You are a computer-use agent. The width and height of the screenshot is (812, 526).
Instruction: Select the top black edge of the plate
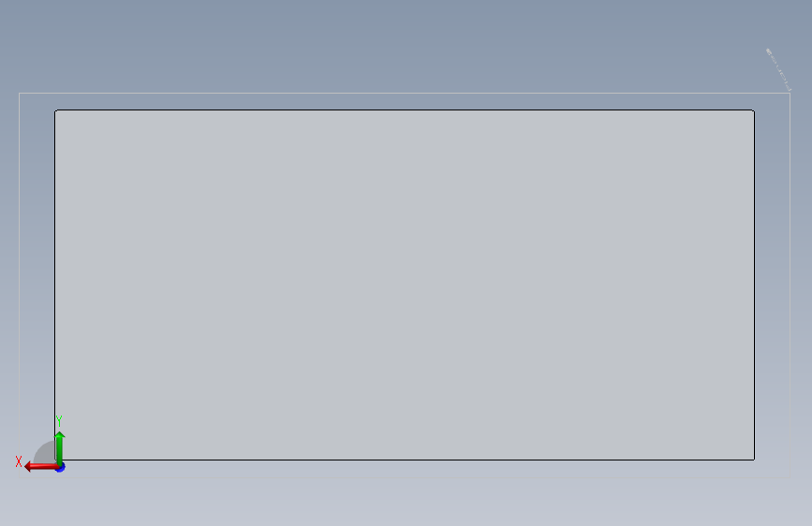405,110
